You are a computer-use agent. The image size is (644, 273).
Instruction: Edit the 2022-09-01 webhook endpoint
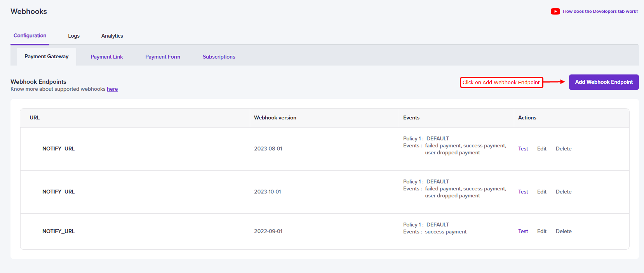pos(542,231)
